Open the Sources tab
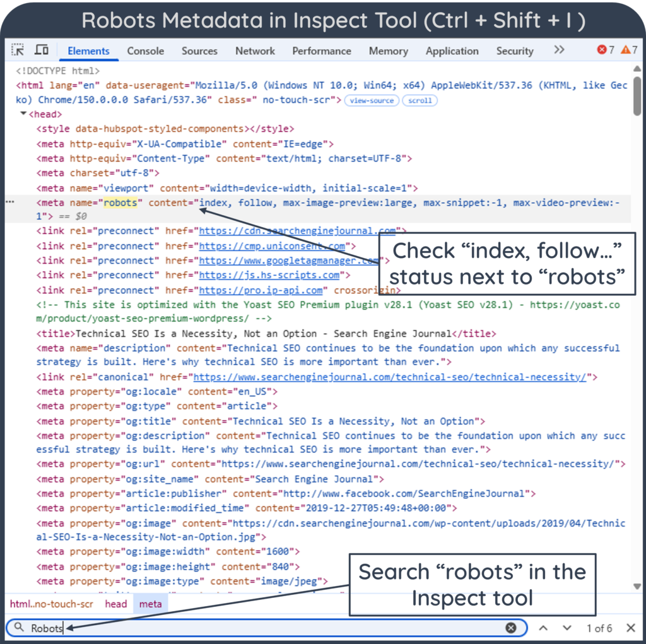 click(x=199, y=51)
